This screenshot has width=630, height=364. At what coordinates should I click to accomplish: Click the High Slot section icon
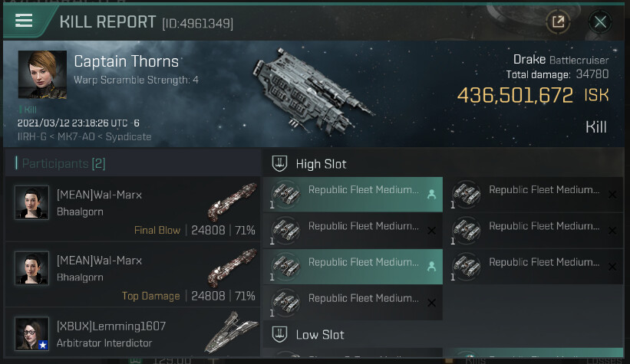click(279, 163)
